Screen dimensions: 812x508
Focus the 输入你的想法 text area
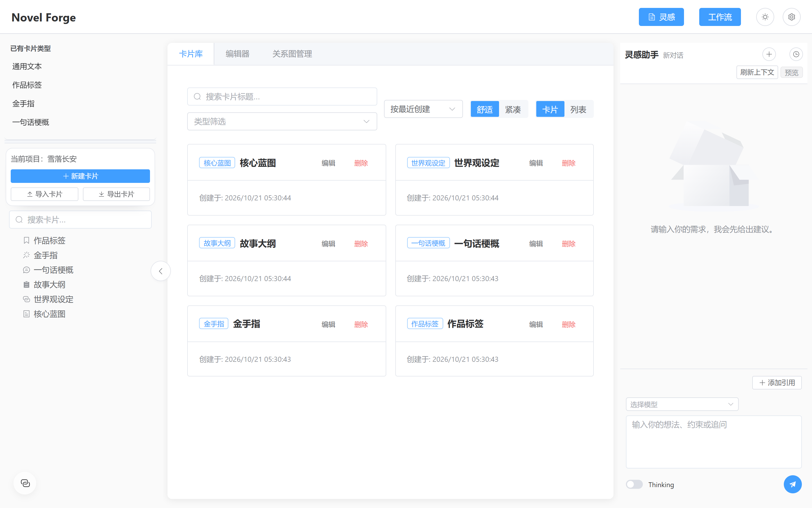click(714, 442)
